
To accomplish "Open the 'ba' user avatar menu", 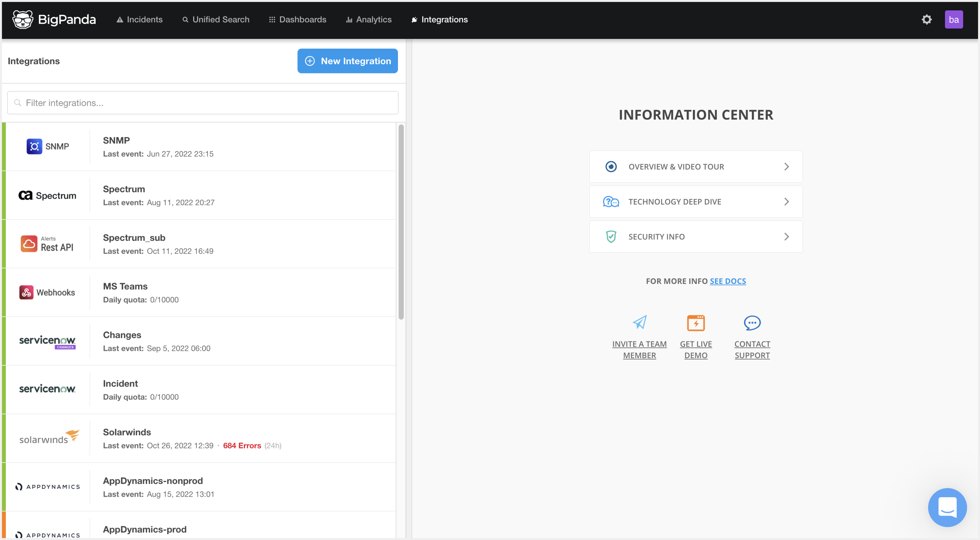I will coord(953,19).
